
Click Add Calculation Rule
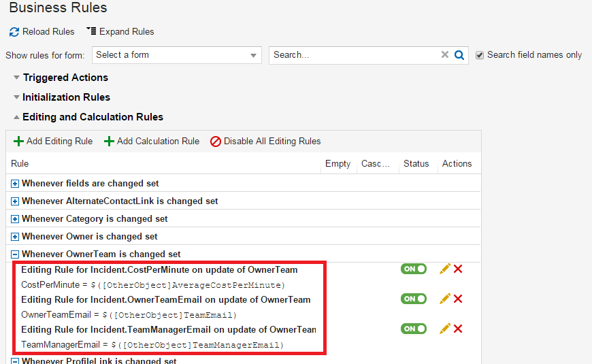point(152,142)
